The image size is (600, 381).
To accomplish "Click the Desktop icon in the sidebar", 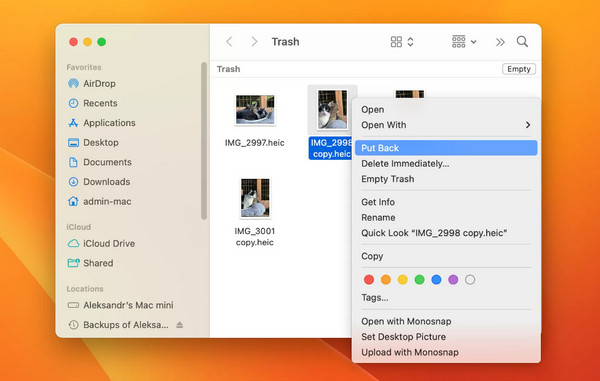I will tap(73, 143).
